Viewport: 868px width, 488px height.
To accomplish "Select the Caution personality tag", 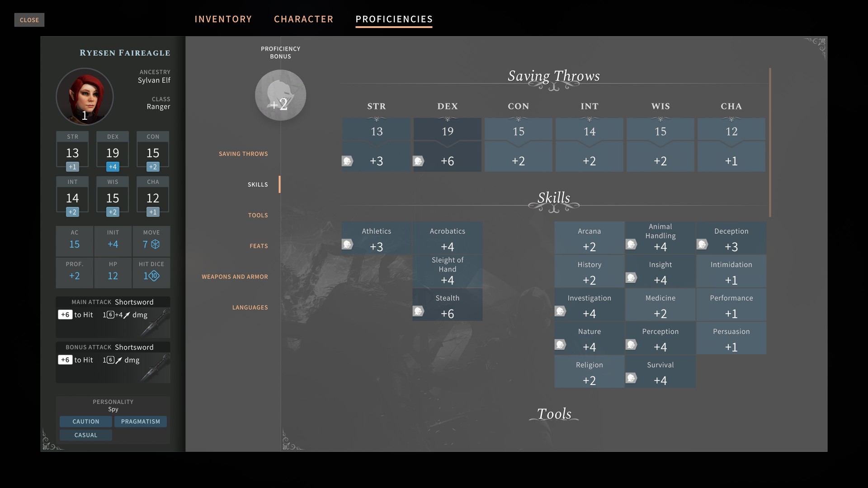I will coord(86,422).
